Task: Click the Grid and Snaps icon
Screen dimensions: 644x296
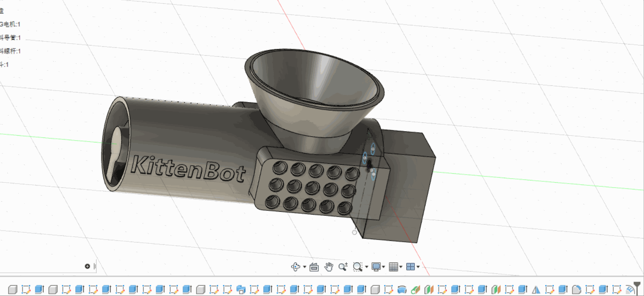Action: (x=393, y=267)
